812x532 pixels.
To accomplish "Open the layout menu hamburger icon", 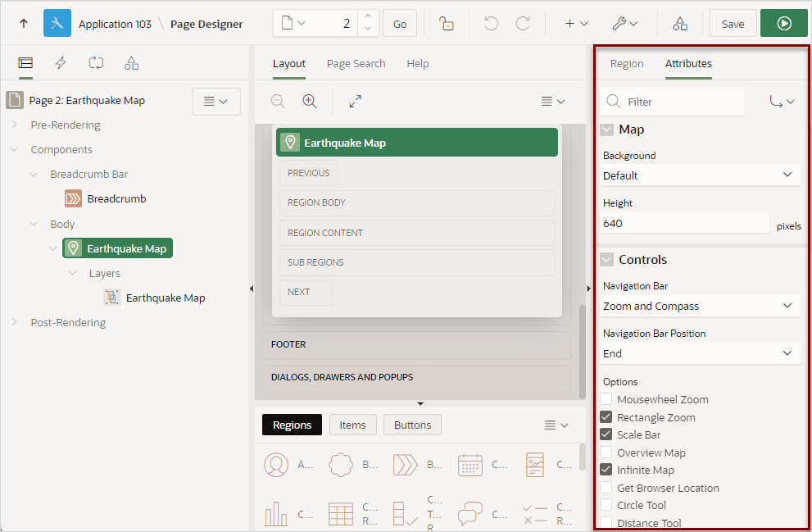I will 552,101.
